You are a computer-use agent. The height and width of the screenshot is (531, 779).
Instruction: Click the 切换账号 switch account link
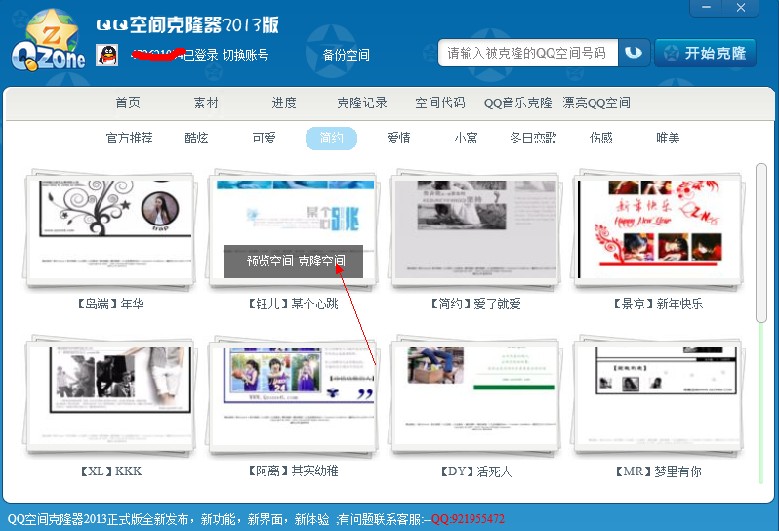click(x=245, y=55)
